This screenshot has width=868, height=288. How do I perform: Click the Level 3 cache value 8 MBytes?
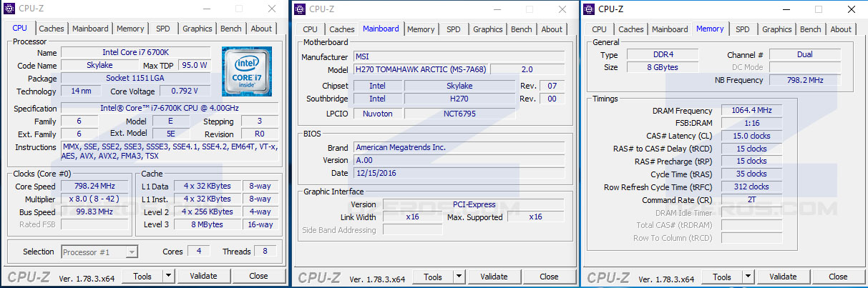tap(208, 224)
